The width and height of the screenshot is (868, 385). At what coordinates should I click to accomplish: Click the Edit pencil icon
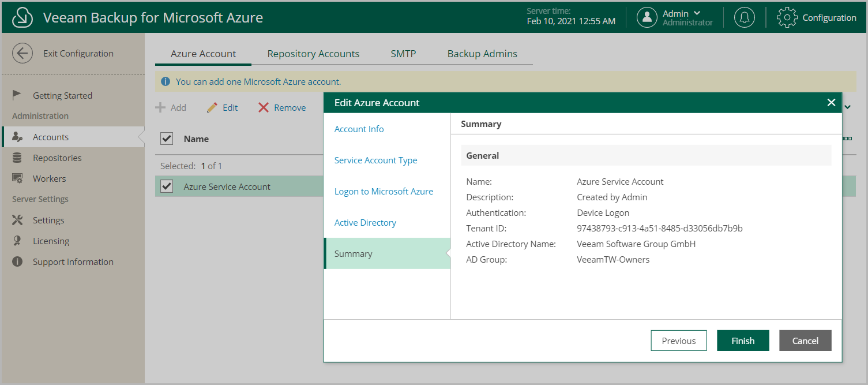(212, 107)
